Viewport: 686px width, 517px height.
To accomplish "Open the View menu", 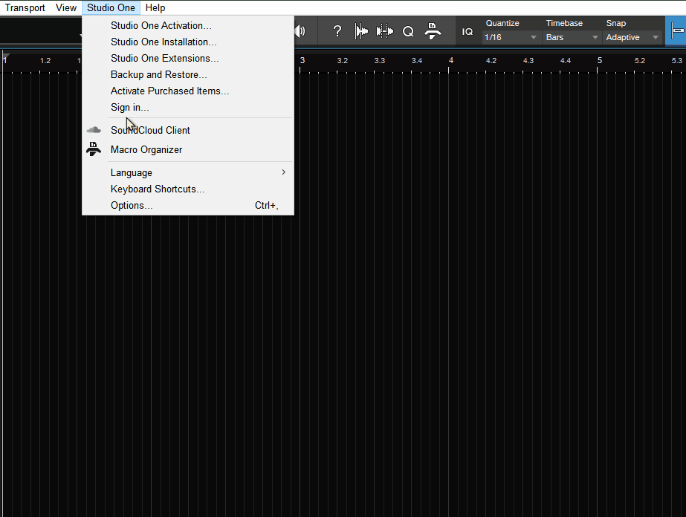I will [x=66, y=8].
